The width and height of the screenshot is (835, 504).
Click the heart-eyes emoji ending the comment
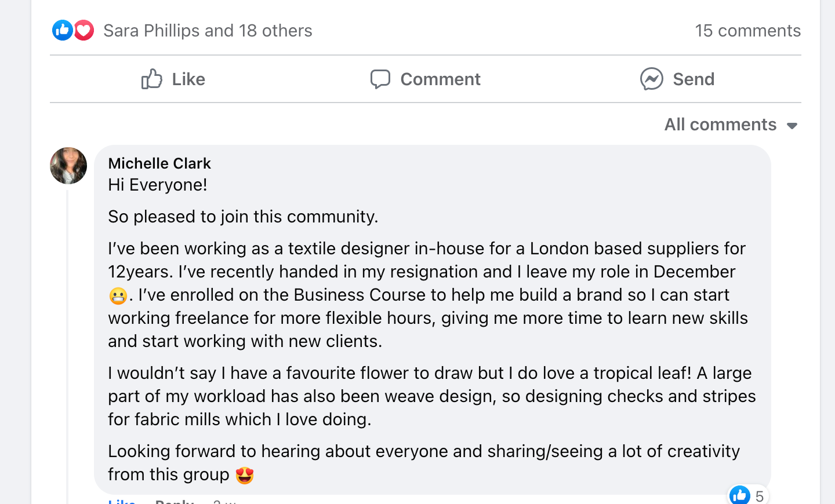pyautogui.click(x=245, y=475)
